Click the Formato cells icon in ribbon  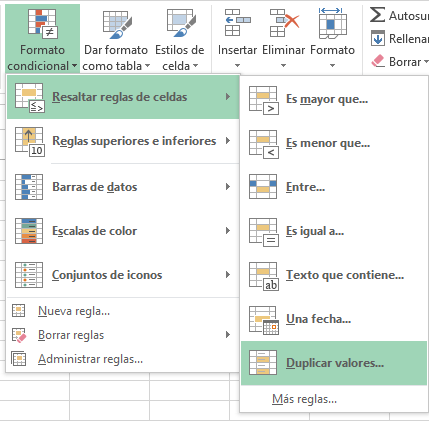coord(332,23)
